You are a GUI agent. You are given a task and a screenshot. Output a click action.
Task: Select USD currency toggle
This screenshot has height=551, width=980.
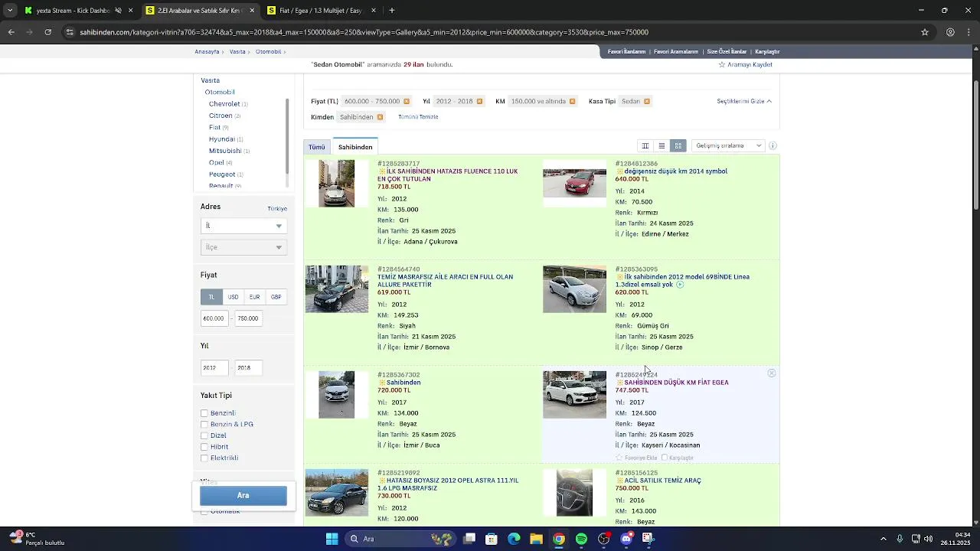(x=233, y=297)
